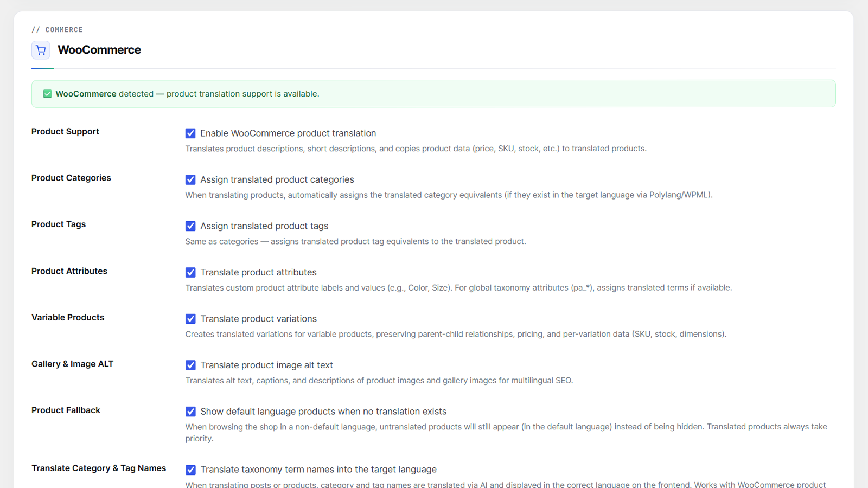Click the Product Support setting title
Viewport: 868px width, 488px height.
tap(65, 131)
